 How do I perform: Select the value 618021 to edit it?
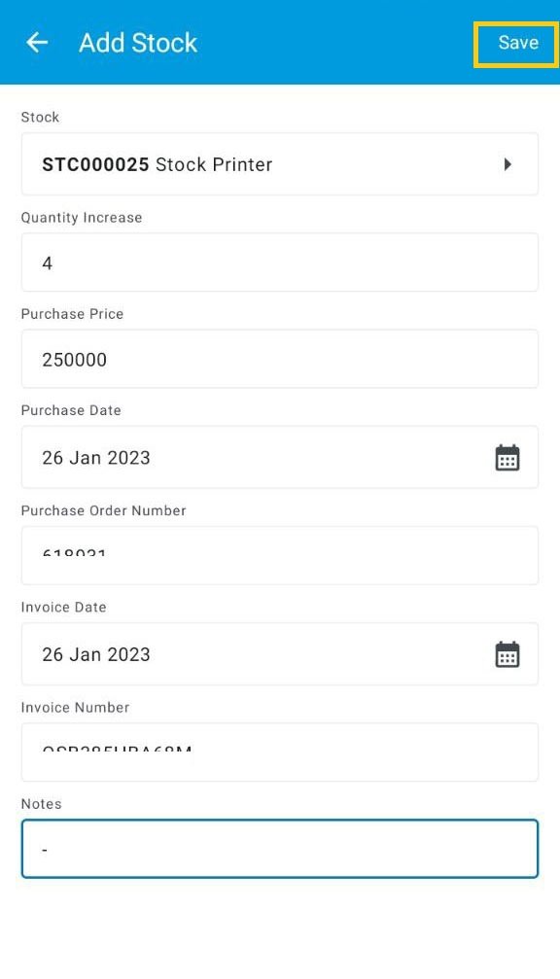(x=75, y=554)
